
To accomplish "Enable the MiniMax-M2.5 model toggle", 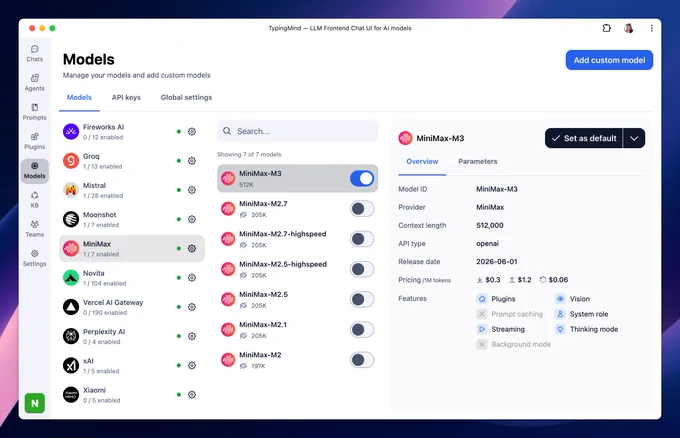I will (x=362, y=299).
